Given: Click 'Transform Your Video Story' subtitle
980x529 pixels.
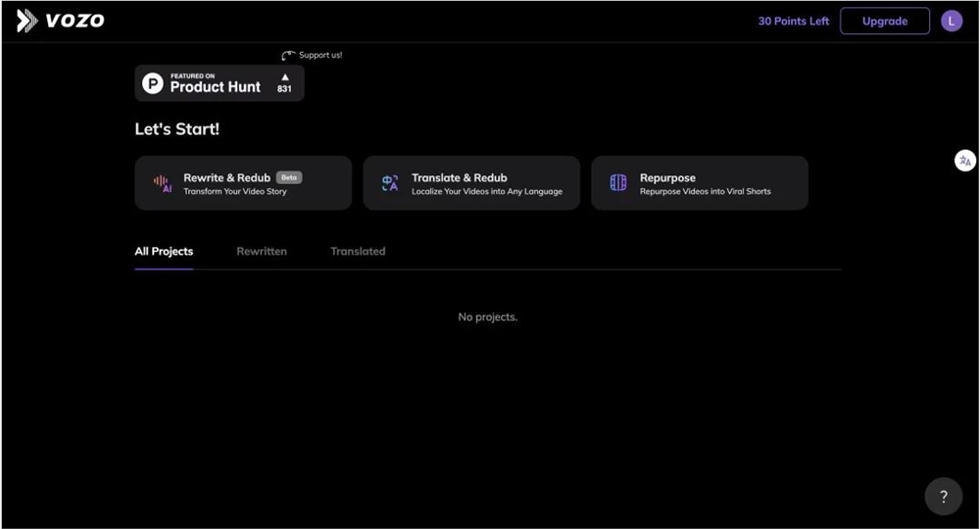Looking at the screenshot, I should [x=235, y=192].
